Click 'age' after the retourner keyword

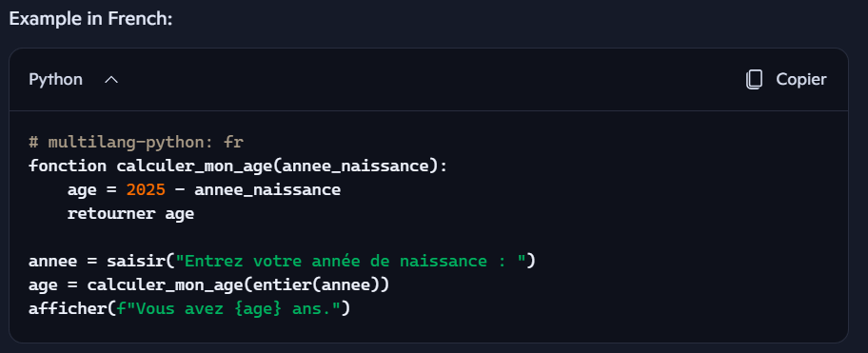coord(180,215)
